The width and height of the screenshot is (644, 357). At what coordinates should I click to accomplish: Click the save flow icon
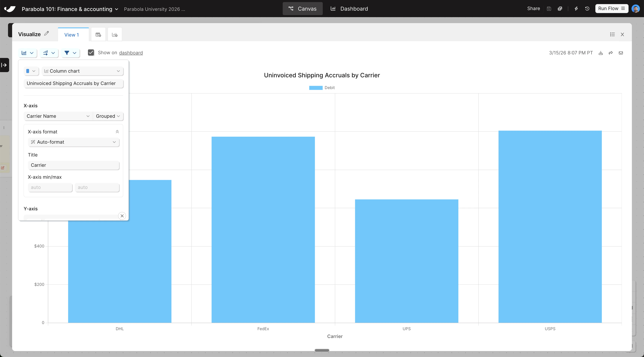549,9
